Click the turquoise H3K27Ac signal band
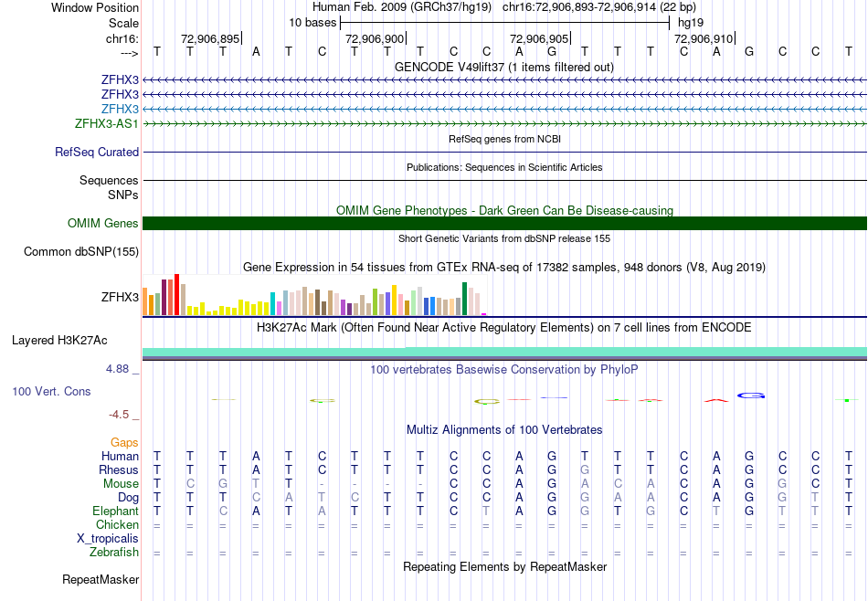868x601 pixels. pyautogui.click(x=505, y=352)
